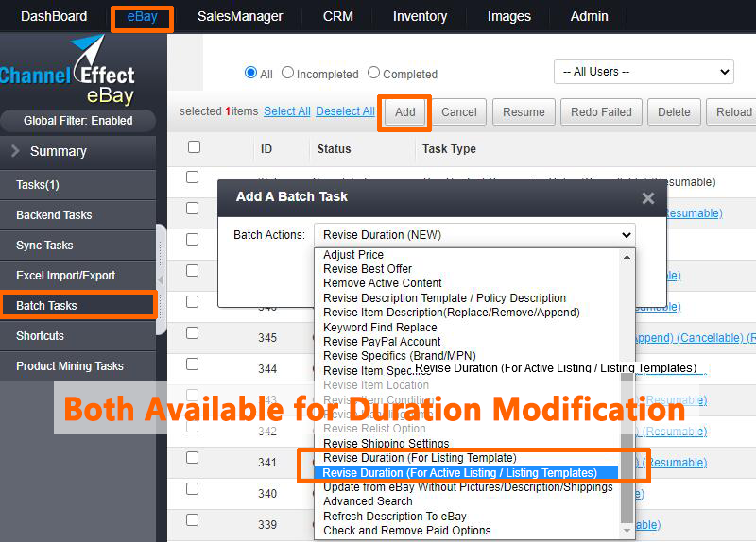This screenshot has width=756, height=542.
Task: Click dropdown list scrollbar down arrow
Action: tap(627, 531)
